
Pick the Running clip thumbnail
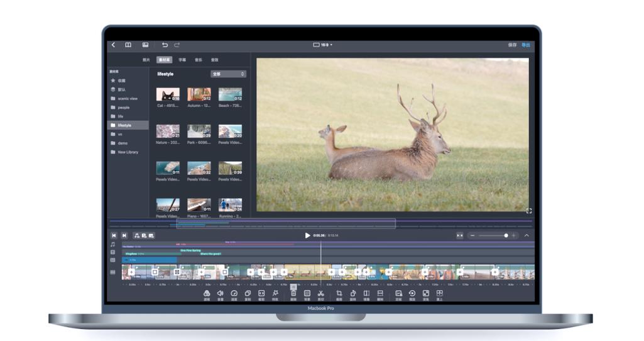[x=231, y=205]
